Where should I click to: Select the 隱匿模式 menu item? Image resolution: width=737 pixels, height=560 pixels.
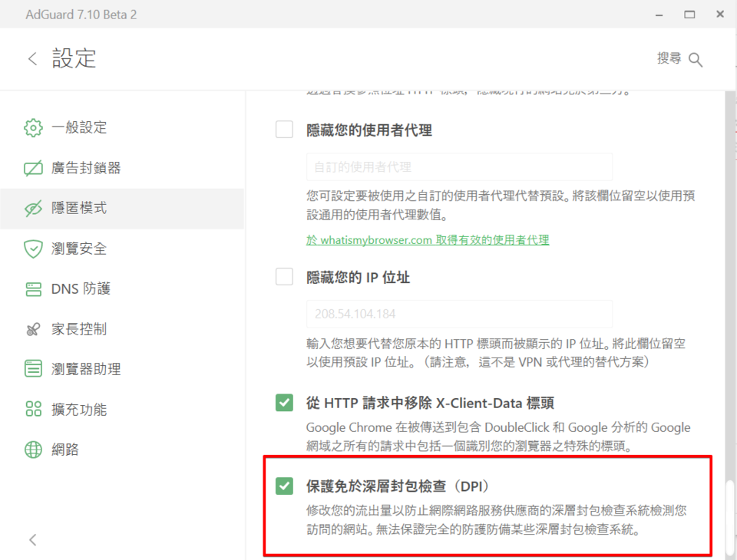click(122, 209)
